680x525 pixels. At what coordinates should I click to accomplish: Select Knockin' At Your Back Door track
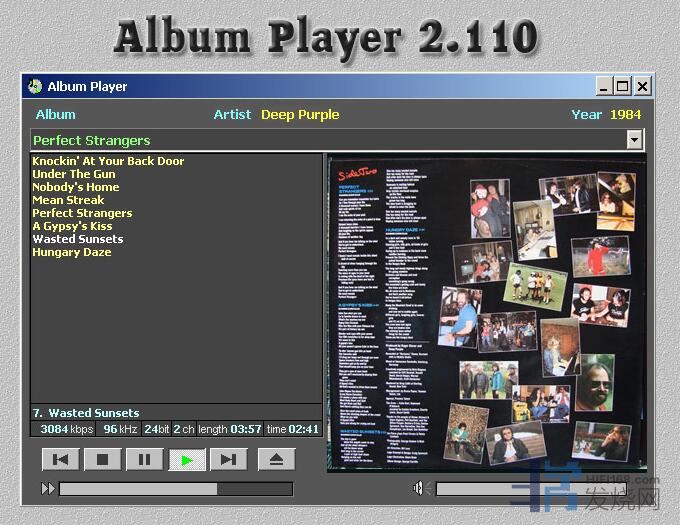click(x=108, y=161)
